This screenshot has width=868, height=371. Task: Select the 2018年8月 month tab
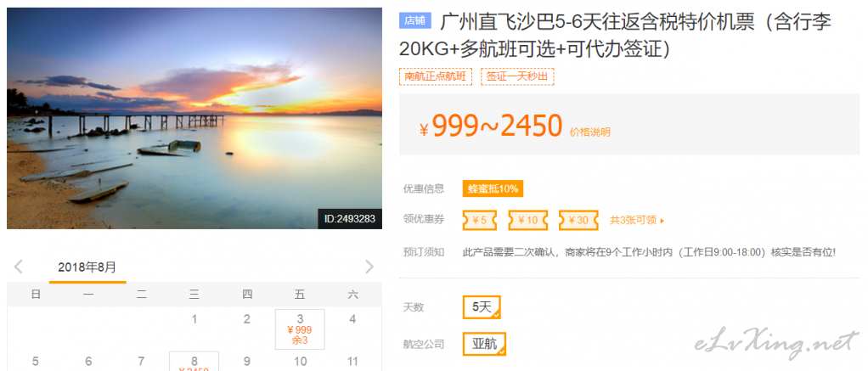coord(87,268)
